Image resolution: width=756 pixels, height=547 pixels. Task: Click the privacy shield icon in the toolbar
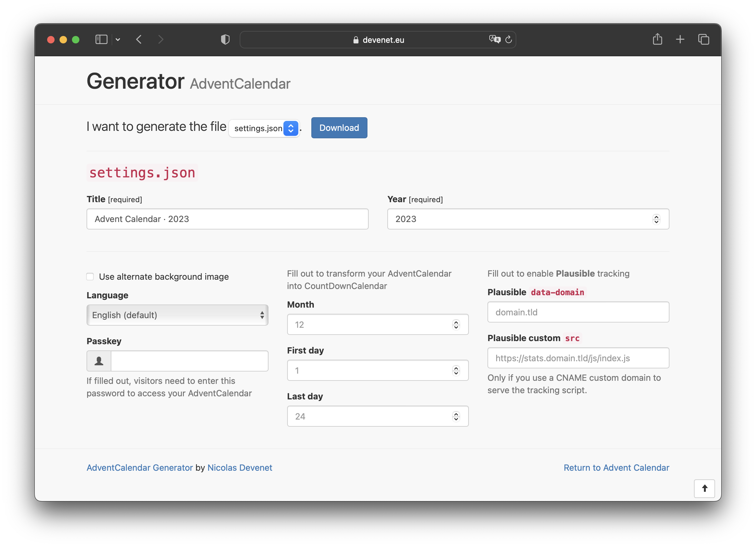pyautogui.click(x=225, y=39)
